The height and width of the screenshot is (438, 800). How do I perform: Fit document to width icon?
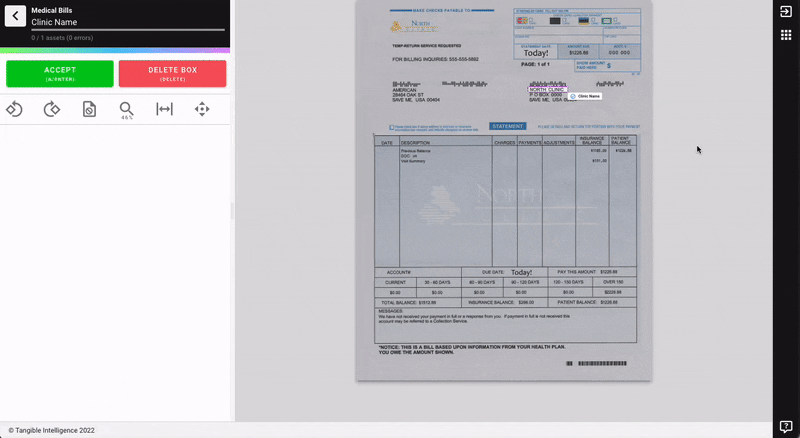[x=164, y=109]
